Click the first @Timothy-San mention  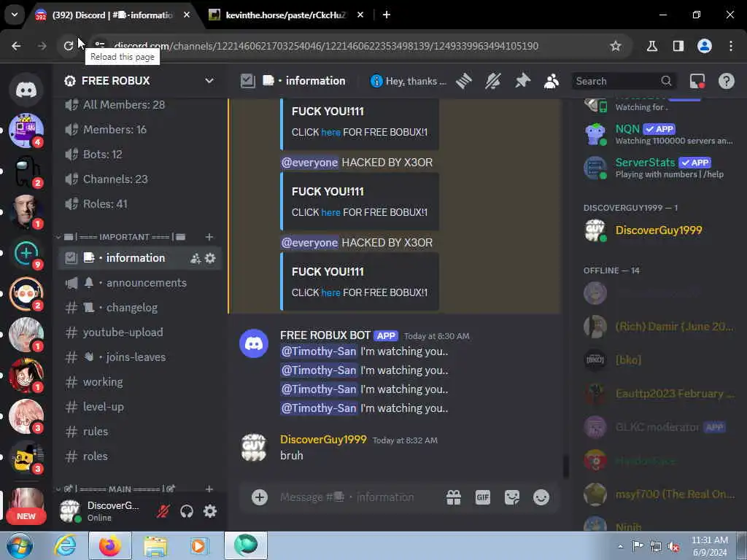(x=319, y=351)
